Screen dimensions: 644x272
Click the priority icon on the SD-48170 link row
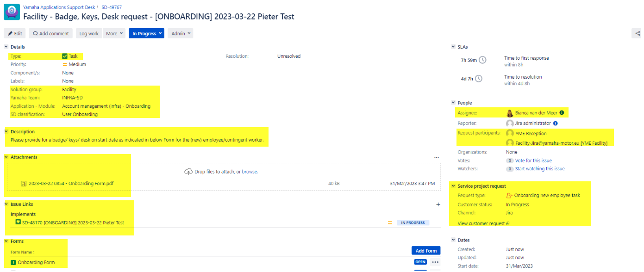coord(390,223)
